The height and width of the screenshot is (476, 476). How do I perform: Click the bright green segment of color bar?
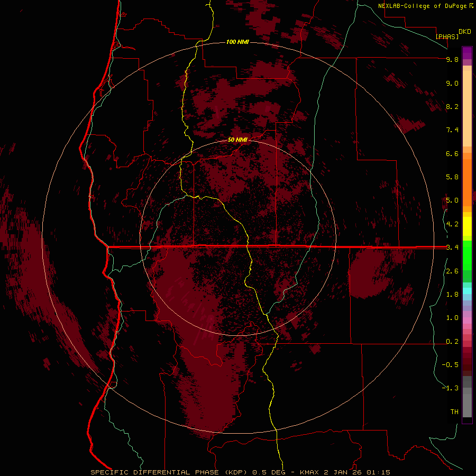[467, 255]
